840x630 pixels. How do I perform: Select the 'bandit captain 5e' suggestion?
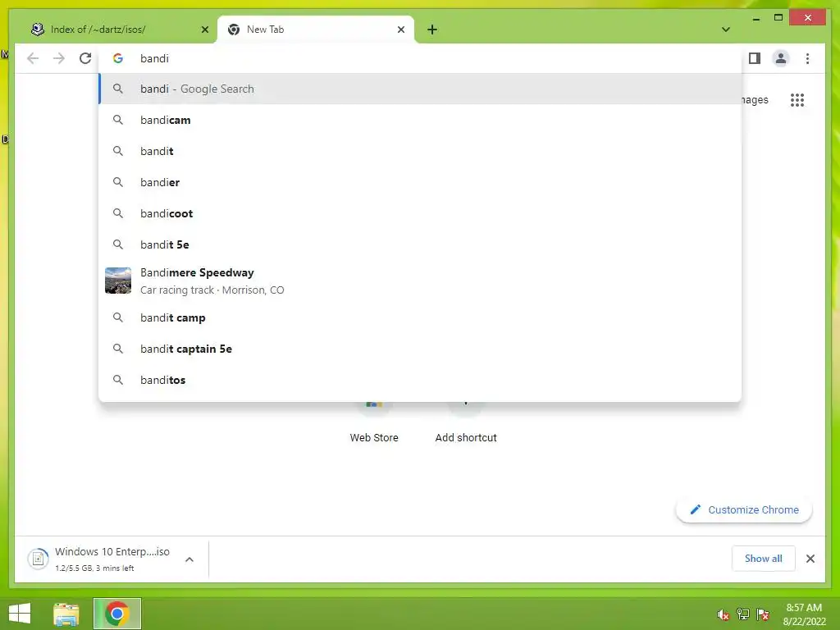pos(421,349)
